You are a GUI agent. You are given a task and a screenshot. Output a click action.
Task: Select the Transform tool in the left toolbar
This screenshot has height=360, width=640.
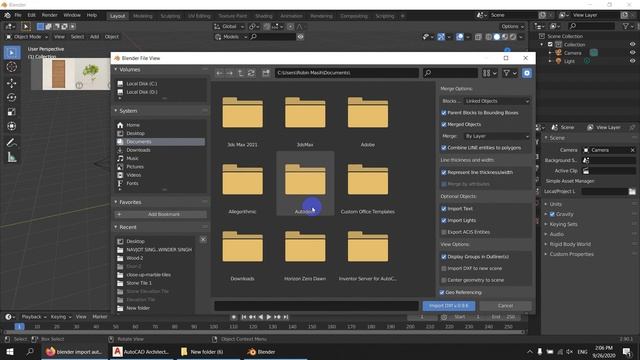[11, 126]
